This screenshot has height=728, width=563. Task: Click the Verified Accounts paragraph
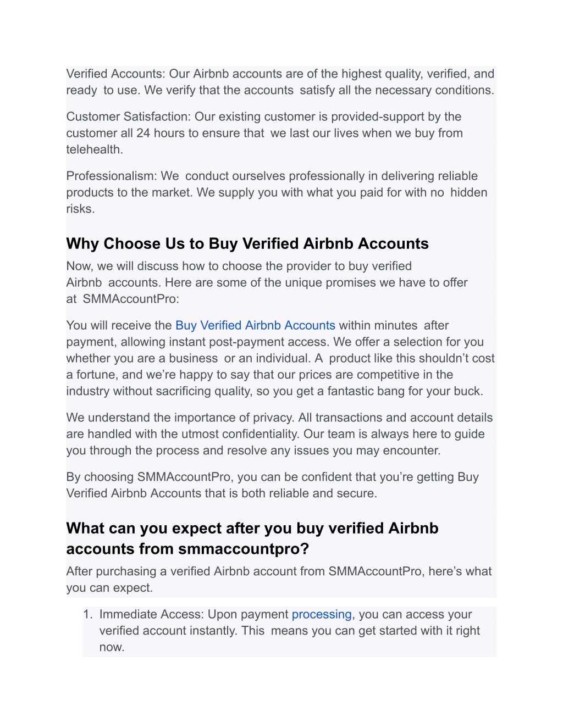[280, 82]
